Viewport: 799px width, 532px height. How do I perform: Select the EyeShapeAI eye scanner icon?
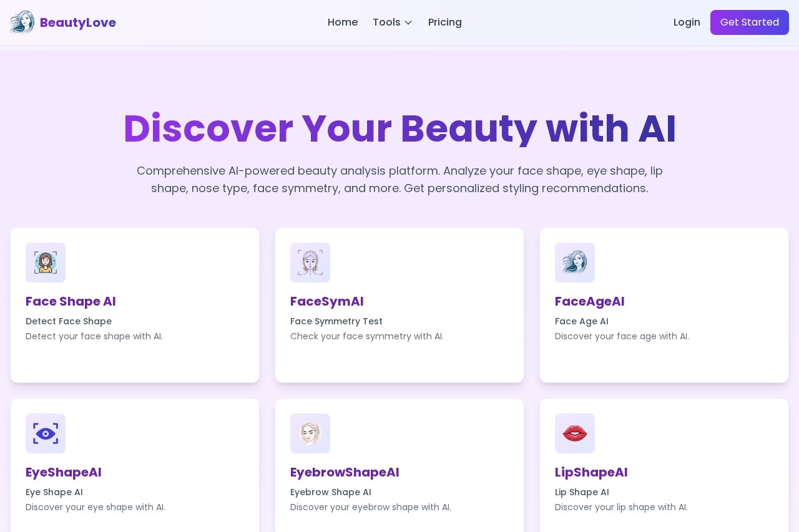[x=46, y=433]
